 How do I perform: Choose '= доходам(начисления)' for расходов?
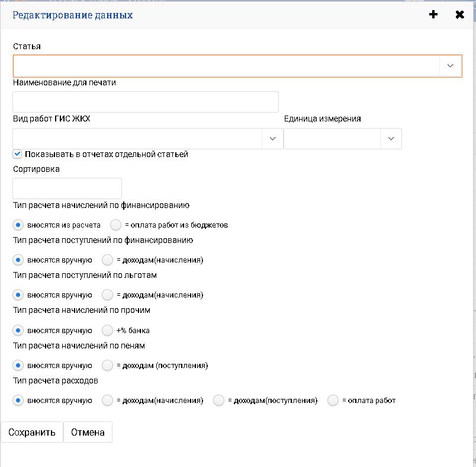pos(107,401)
